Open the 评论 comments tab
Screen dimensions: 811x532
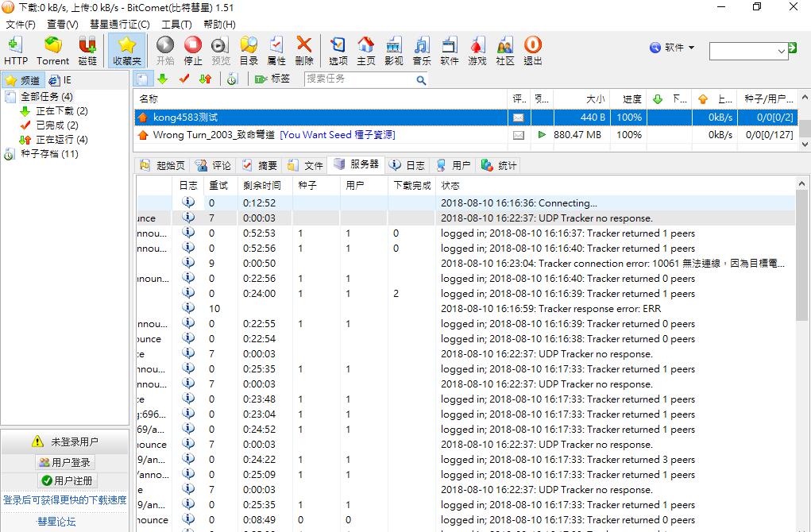point(213,165)
